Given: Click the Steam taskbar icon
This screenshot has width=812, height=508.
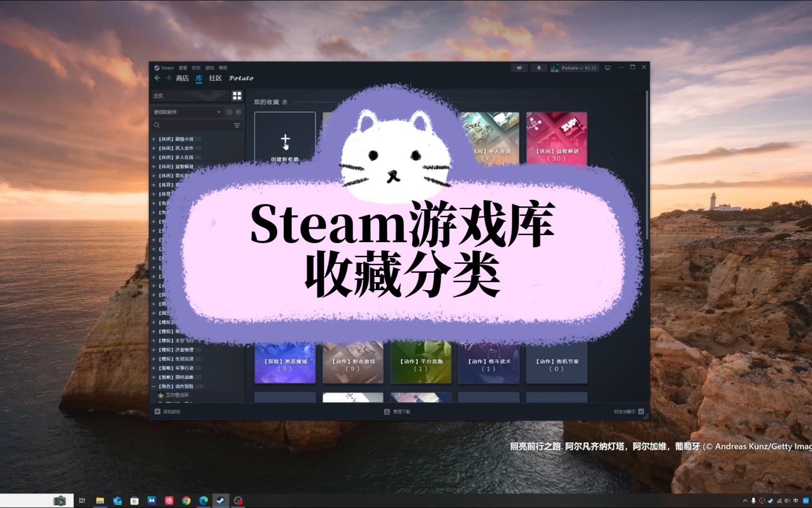Looking at the screenshot, I should pos(221,500).
